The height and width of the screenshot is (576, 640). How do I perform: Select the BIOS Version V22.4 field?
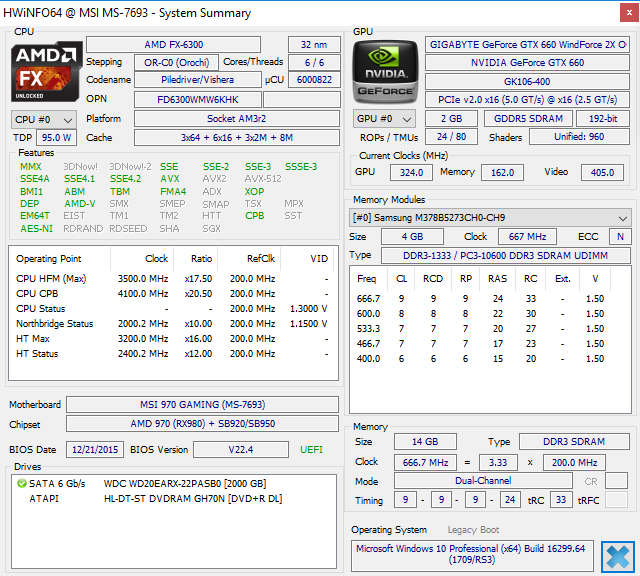(241, 450)
